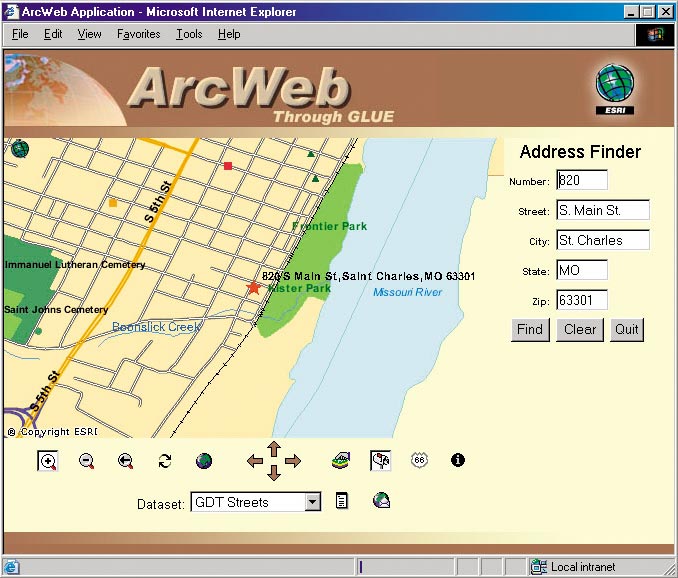Screen dimensions: 678x578
Task: Click the mailbox address finder icon
Action: tap(381, 460)
